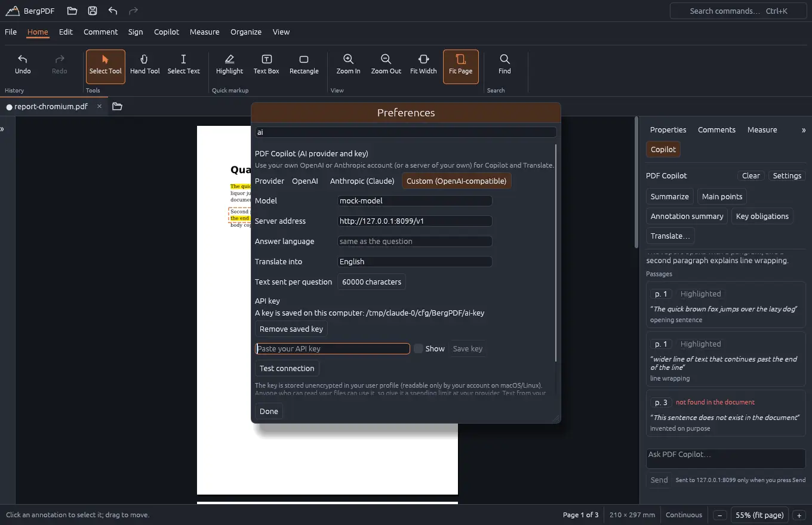This screenshot has width=812, height=525.
Task: Tick the Show checkbox beside the API key field
Action: 419,348
